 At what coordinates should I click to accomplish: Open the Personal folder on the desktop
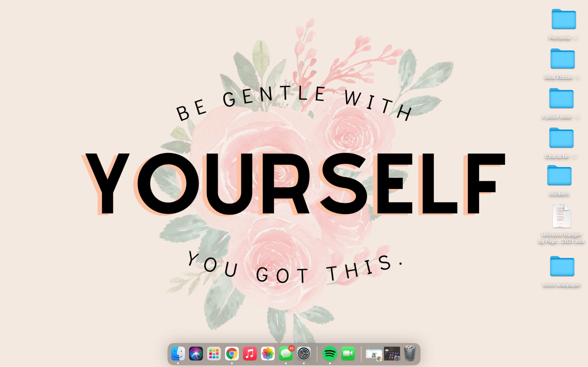coord(564,19)
